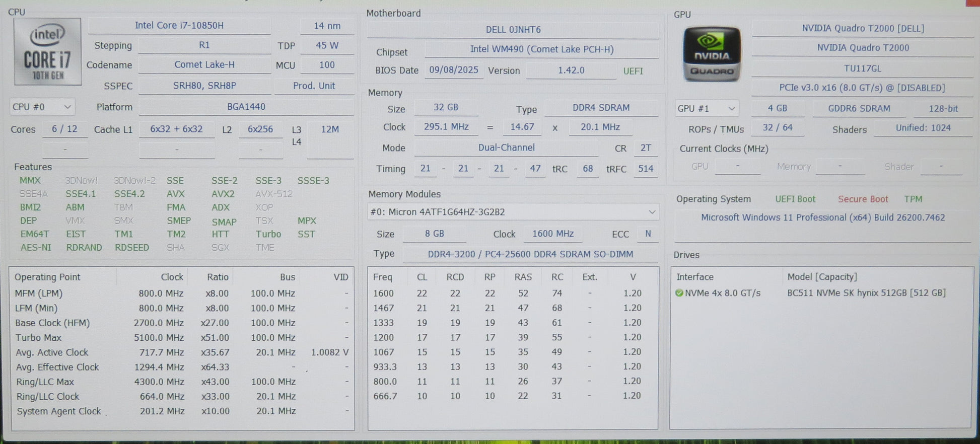Select the DELL 0JNHT6 motherboard field
Viewport: 980px width, 444px height.
point(513,30)
